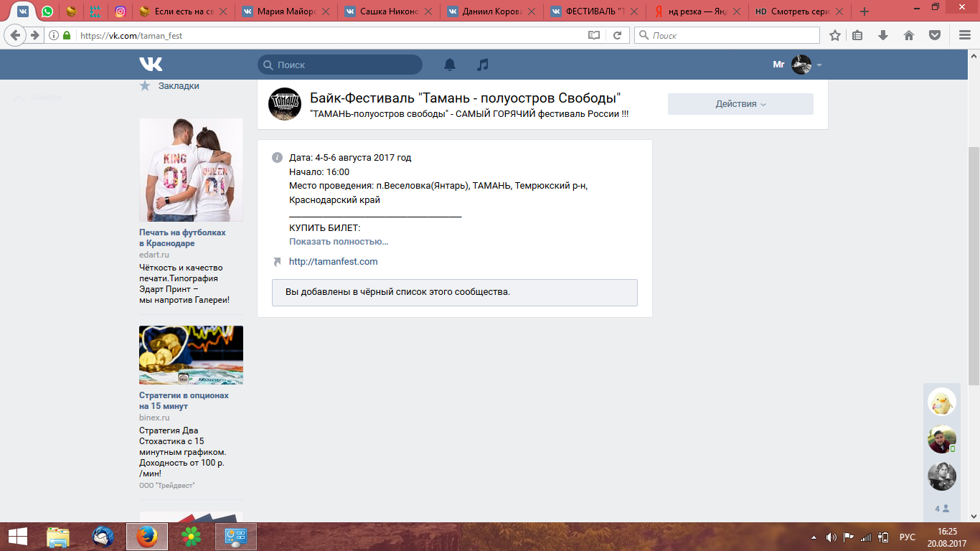Open the Firefox hamburger menu
This screenshot has width=980, height=551.
pyautogui.click(x=964, y=35)
